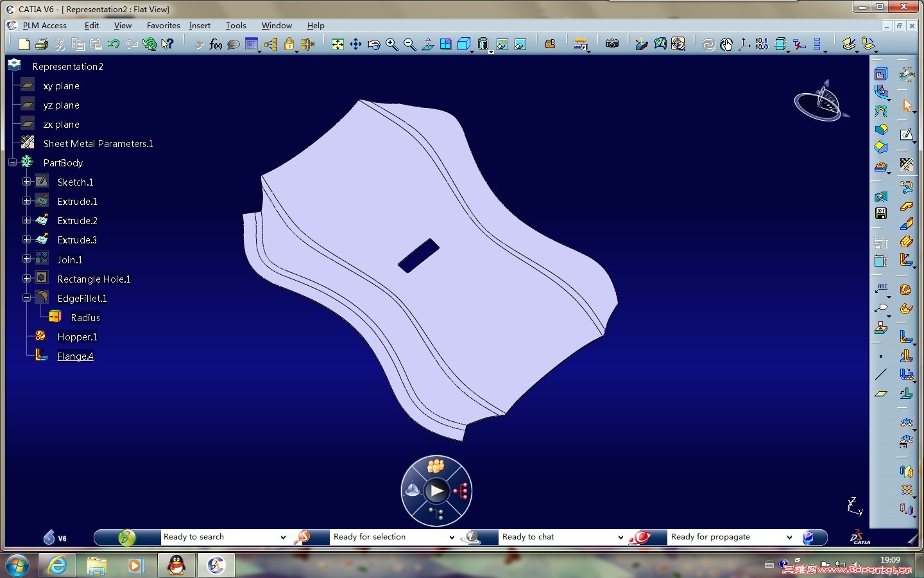The image size is (924, 578).
Task: Expand the Extrude.2 tree node
Action: 26,220
